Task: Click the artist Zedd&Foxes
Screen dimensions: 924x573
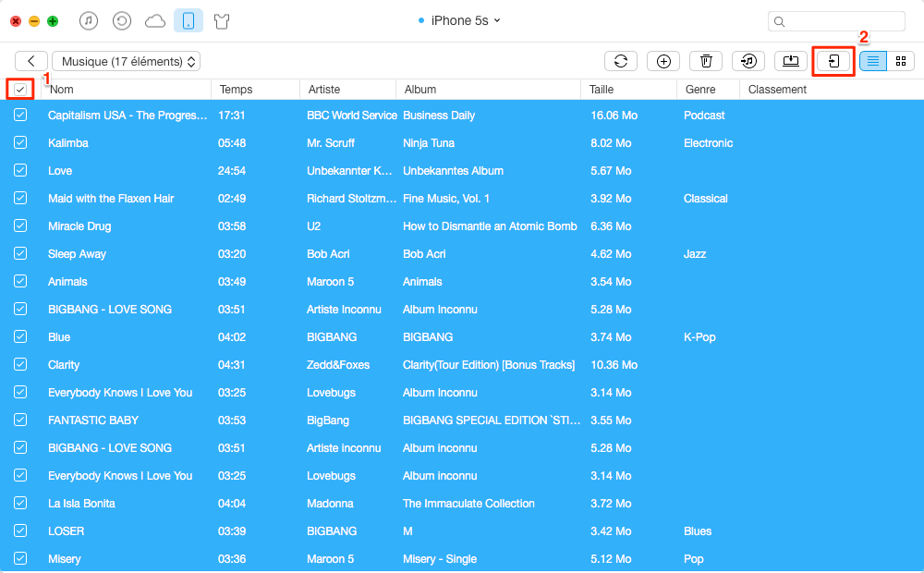Action: [338, 365]
